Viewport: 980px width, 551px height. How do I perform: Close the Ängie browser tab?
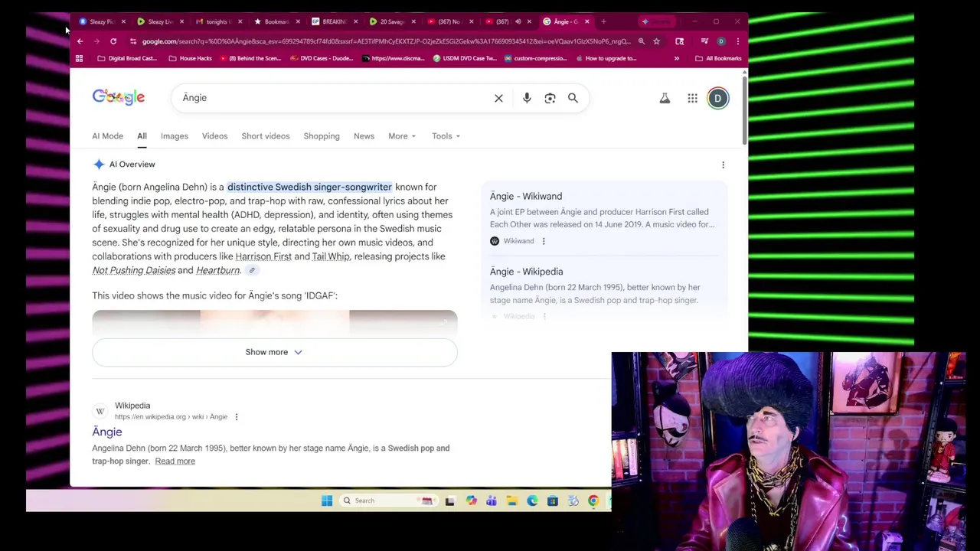coord(587,21)
